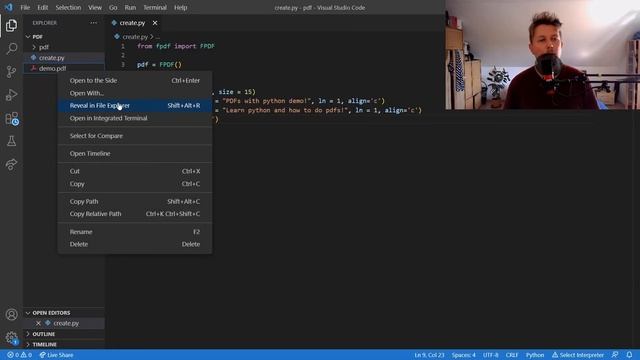Choose Open Timeline in context menu
The width and height of the screenshot is (640, 360).
click(135, 153)
